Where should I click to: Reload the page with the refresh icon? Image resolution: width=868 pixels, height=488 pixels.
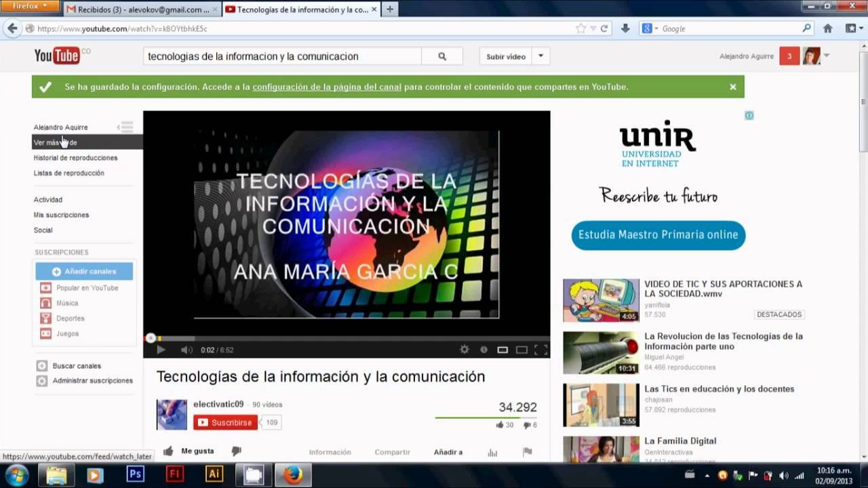(604, 28)
